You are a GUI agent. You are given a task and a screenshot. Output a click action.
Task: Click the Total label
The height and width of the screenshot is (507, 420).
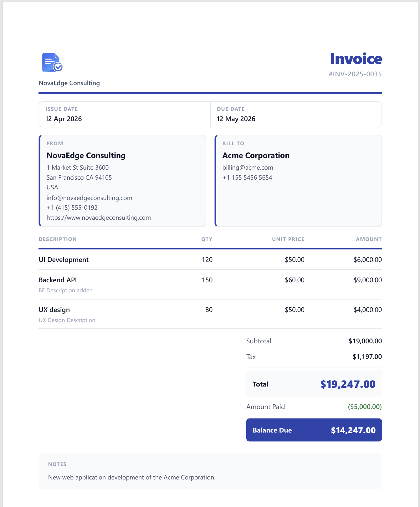click(260, 384)
